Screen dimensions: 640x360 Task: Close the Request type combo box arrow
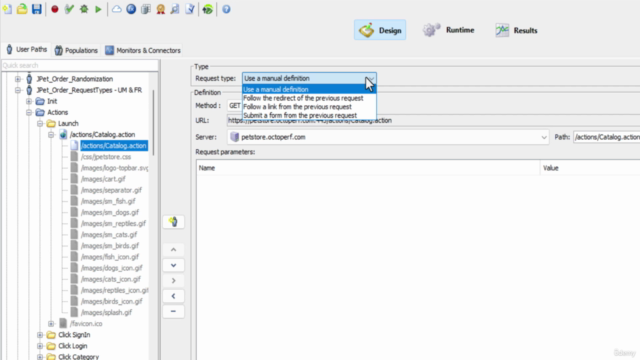click(370, 78)
